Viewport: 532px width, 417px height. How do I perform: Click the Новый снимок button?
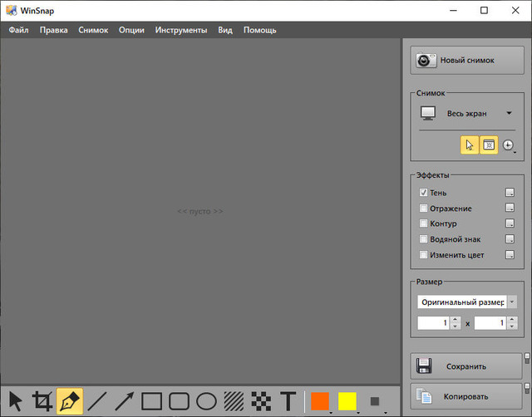pyautogui.click(x=466, y=60)
